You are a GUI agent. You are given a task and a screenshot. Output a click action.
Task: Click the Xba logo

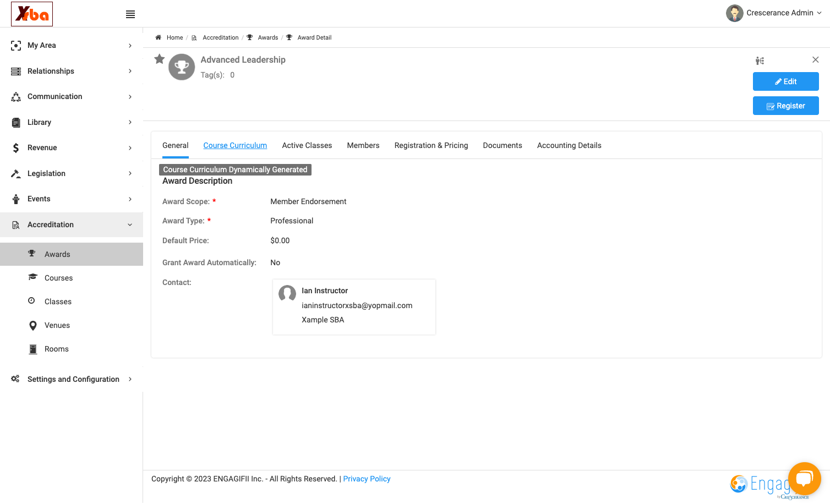click(x=32, y=14)
